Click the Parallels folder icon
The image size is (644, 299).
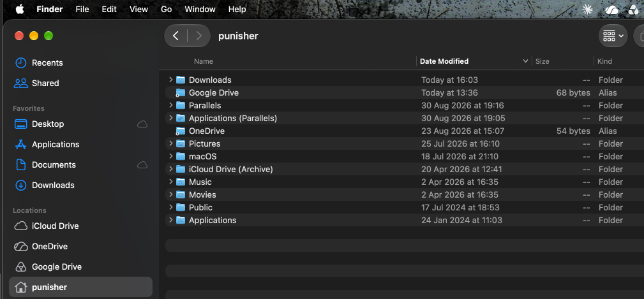click(181, 105)
